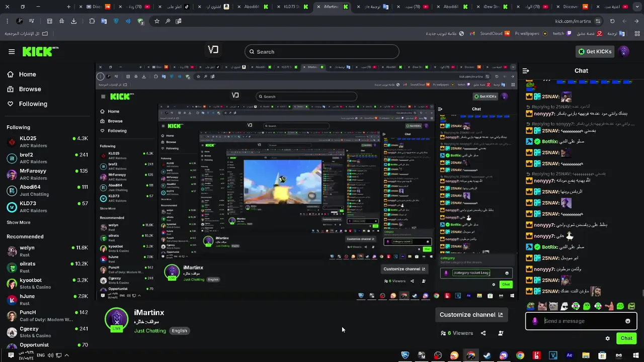Open oilrats channel in Recommended list
The height and width of the screenshot is (362, 644).
[x=47, y=267]
